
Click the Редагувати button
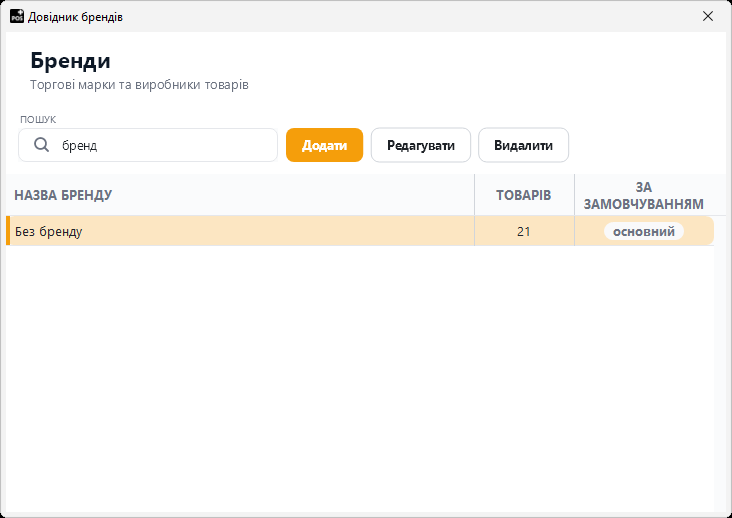(x=421, y=145)
